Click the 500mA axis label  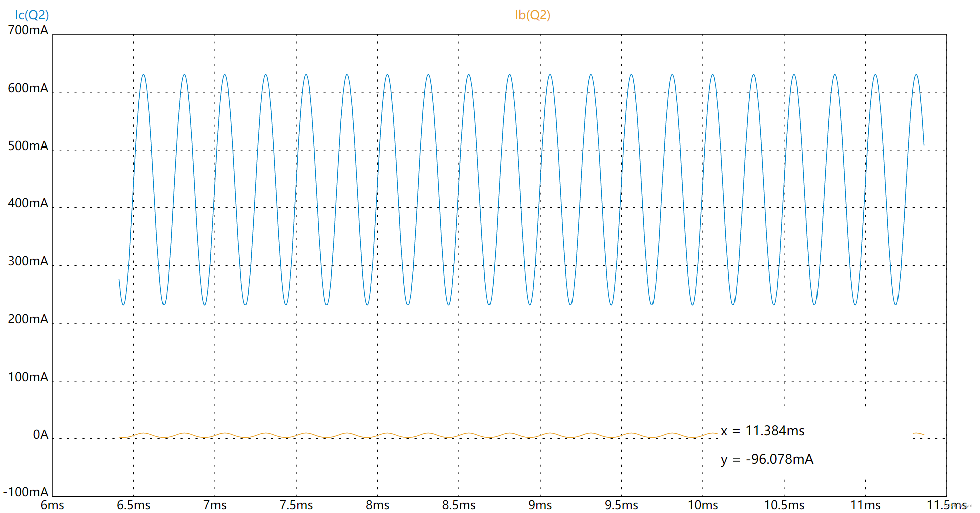pyautogui.click(x=28, y=146)
